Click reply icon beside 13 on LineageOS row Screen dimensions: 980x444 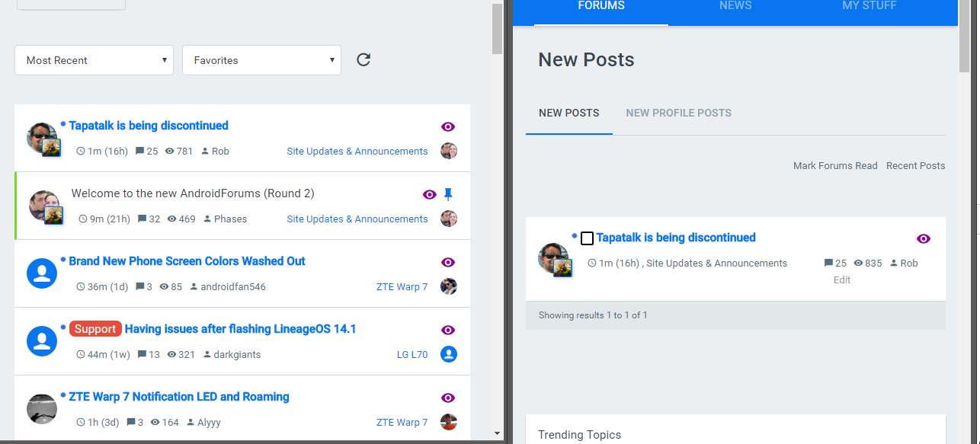[142, 355]
